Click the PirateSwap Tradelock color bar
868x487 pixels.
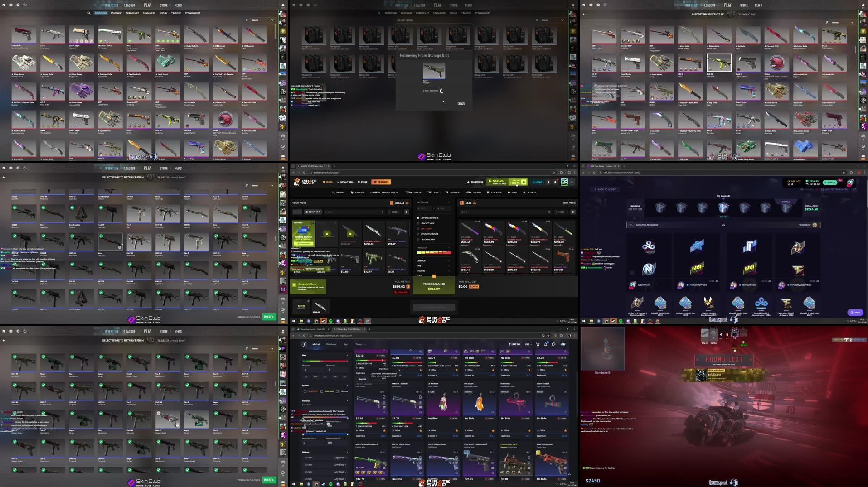433,252
